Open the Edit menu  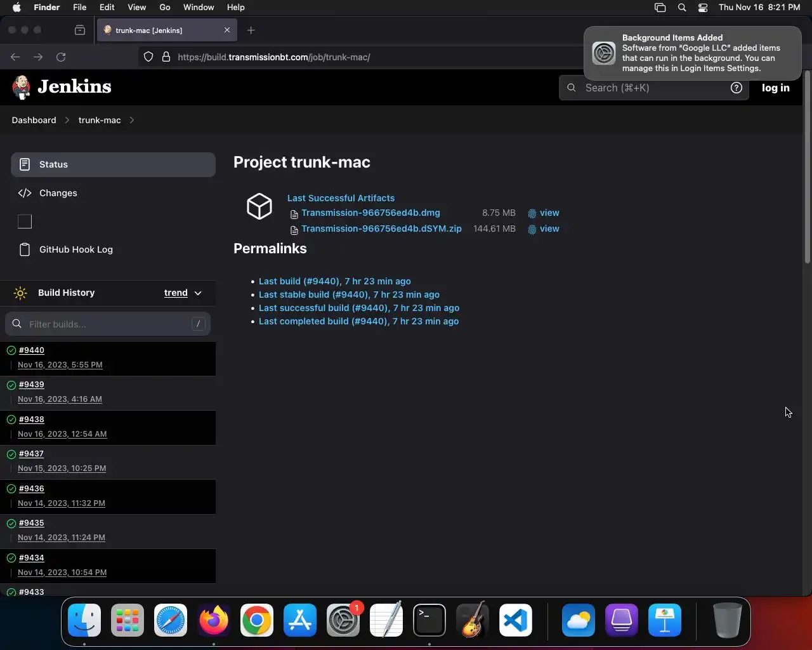click(x=107, y=8)
